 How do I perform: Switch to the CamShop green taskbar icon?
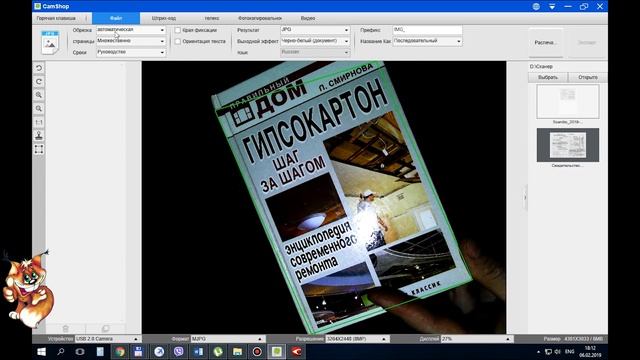pos(277,351)
